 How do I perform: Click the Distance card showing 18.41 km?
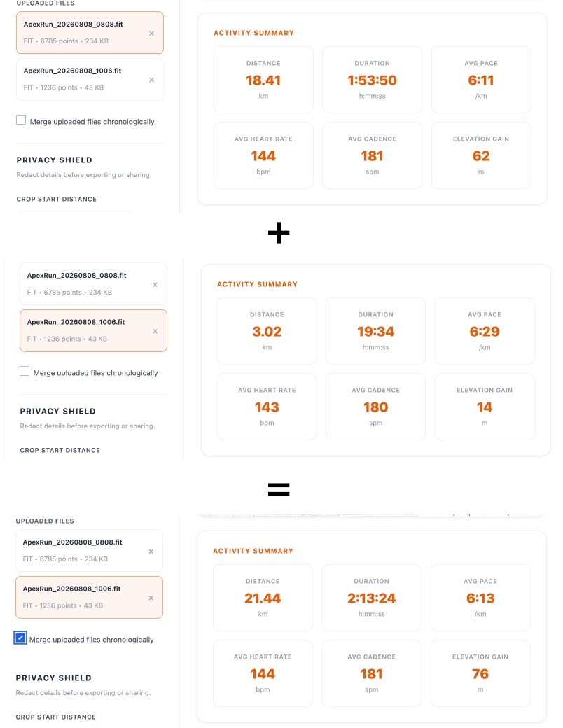(263, 80)
